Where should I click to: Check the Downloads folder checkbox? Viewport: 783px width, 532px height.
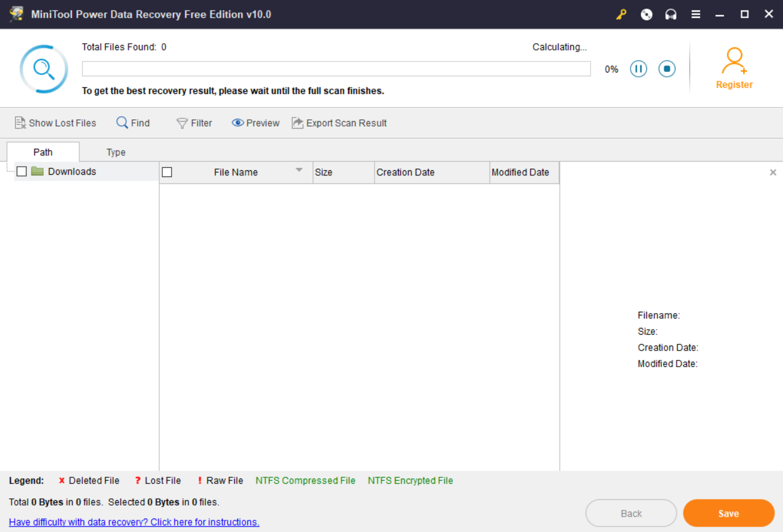22,172
